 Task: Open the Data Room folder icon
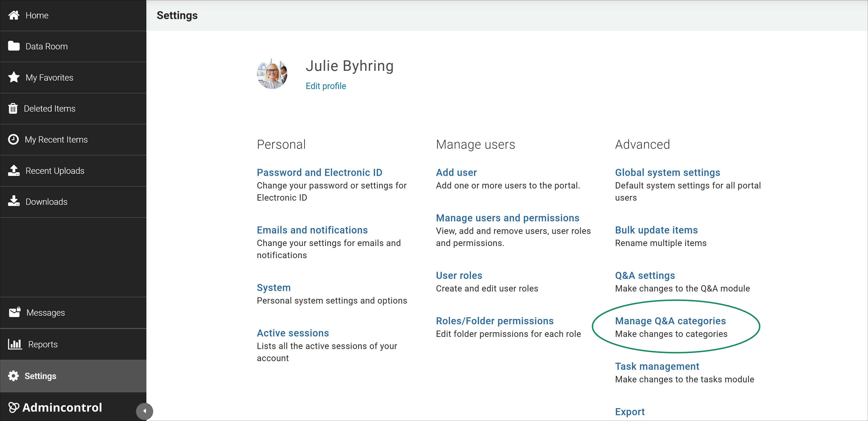[13, 46]
